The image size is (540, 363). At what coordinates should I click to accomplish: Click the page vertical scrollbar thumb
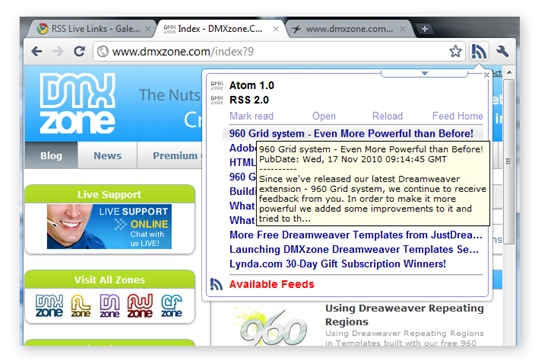pyautogui.click(x=508, y=162)
